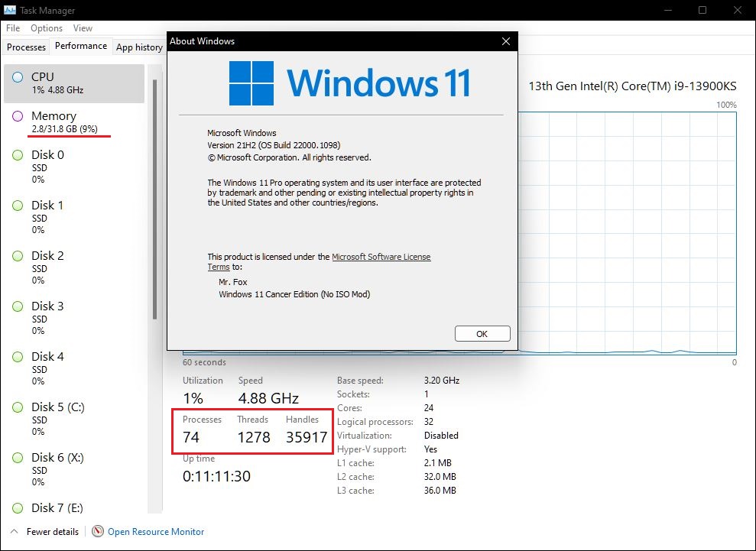The height and width of the screenshot is (551, 756).
Task: Click the Disk 5 (C:) circle icon
Action: [x=18, y=407]
